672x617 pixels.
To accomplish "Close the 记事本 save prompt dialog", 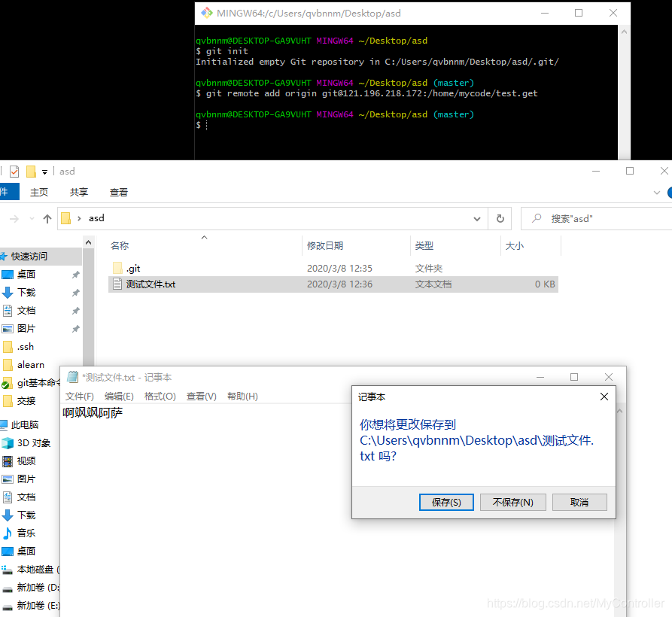I will 604,397.
